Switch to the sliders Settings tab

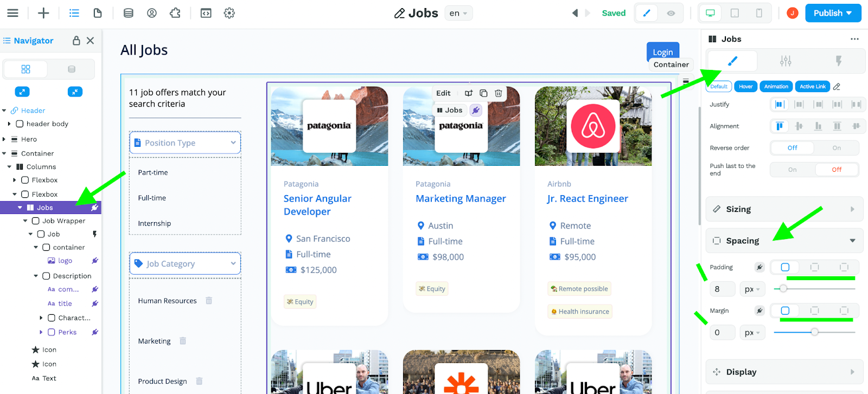[x=786, y=61]
